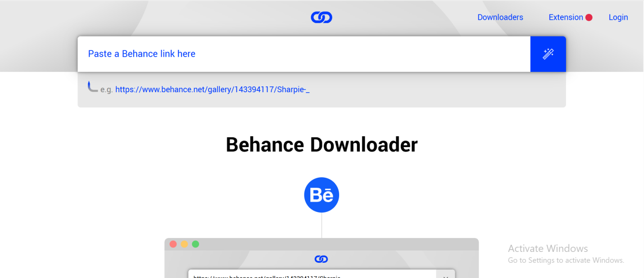Click the red dot next to Extension

click(589, 17)
